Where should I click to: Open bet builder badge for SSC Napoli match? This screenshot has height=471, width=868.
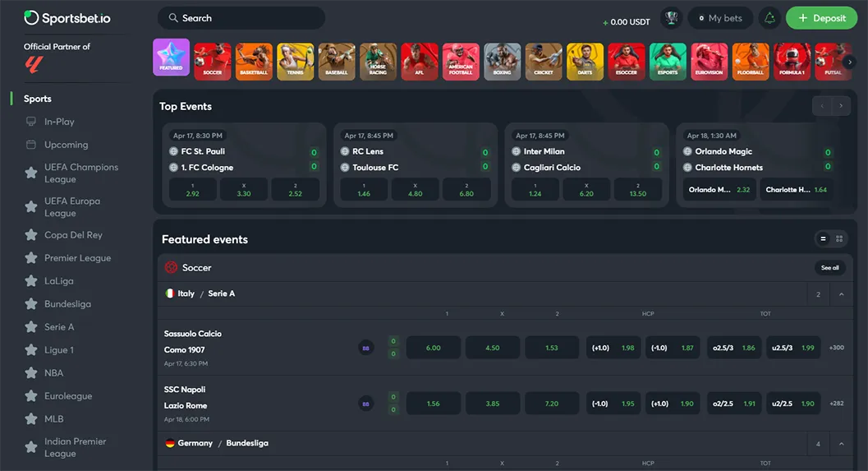click(365, 404)
